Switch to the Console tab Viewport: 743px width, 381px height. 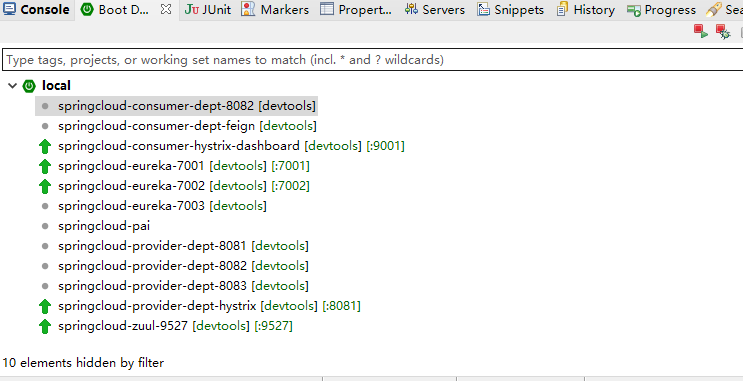(37, 9)
